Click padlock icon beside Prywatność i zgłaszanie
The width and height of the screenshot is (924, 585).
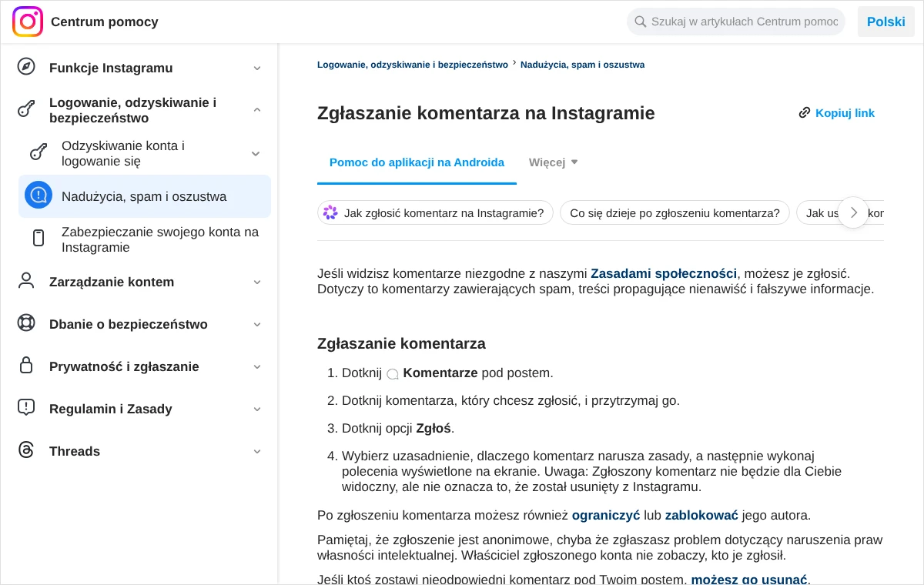tap(26, 365)
